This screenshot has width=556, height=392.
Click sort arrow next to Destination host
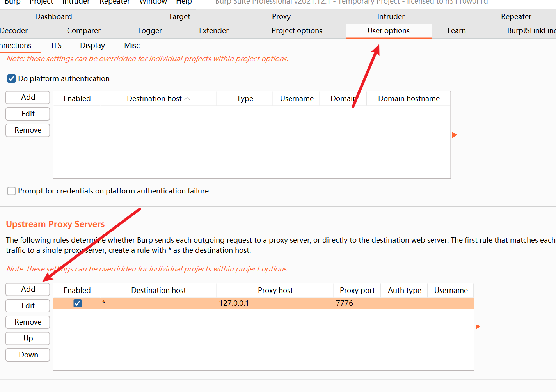point(187,98)
